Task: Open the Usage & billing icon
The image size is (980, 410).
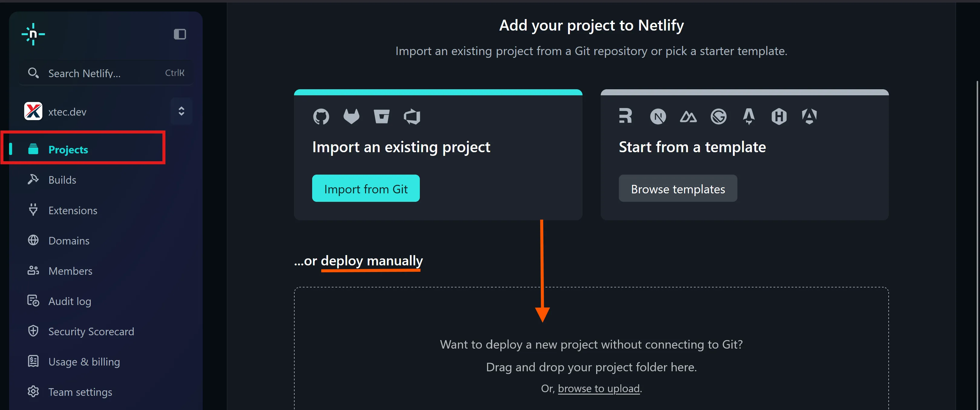Action: click(34, 361)
